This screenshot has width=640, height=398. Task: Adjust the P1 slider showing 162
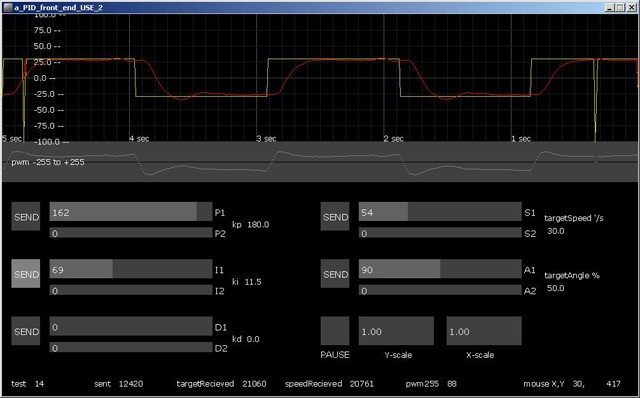point(131,212)
